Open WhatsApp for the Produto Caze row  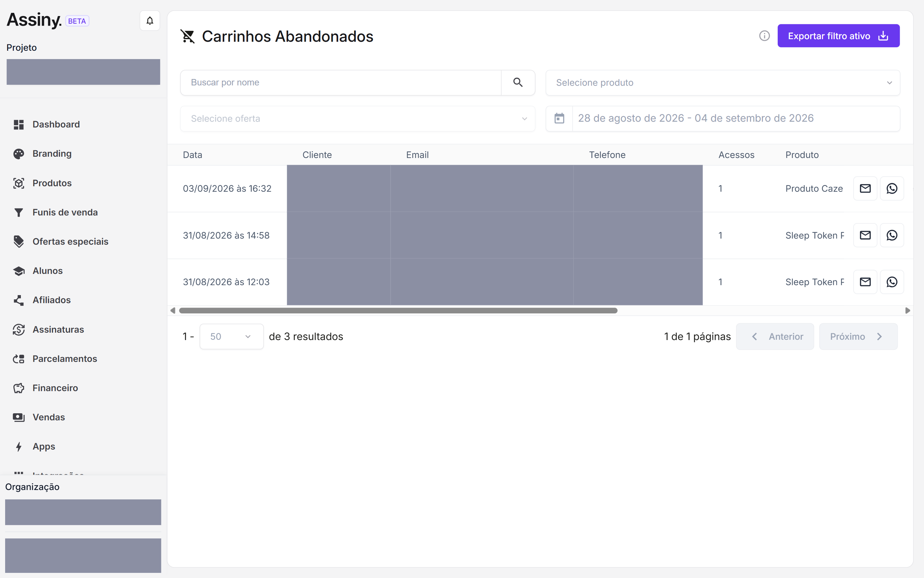(892, 188)
